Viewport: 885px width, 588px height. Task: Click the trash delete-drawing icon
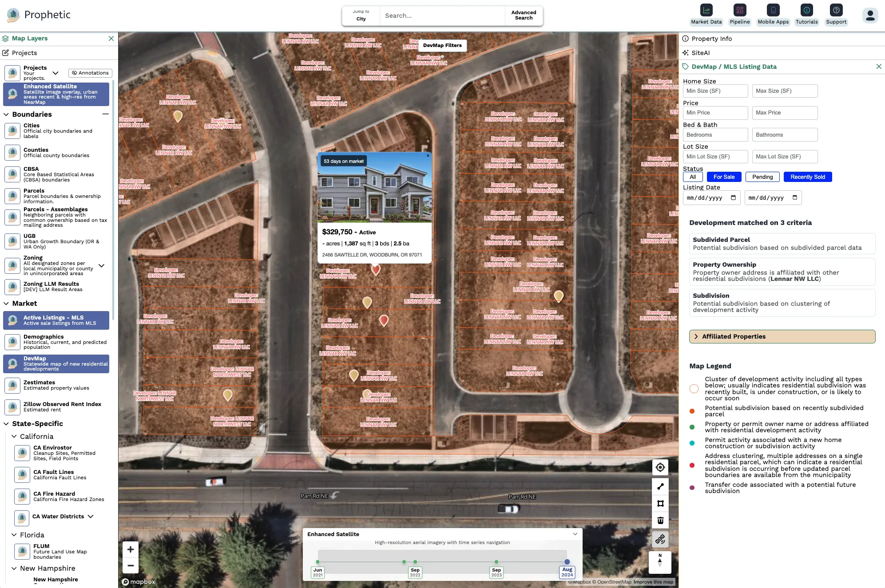tap(660, 521)
